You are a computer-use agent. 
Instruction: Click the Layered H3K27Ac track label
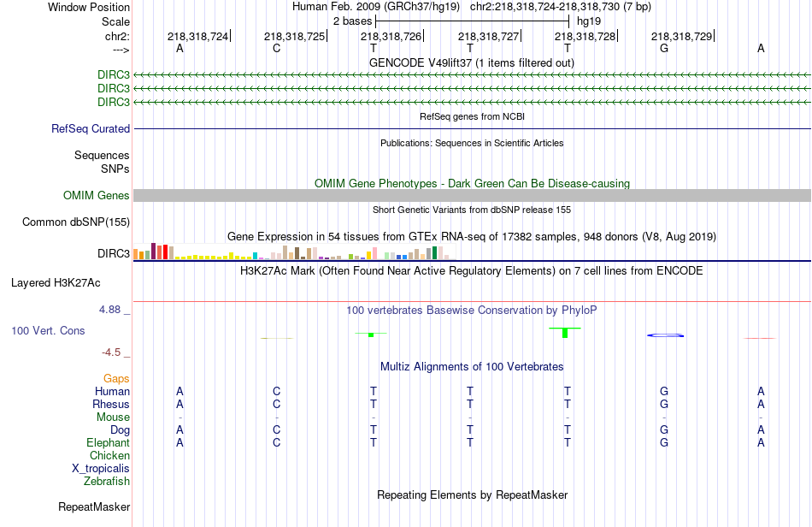coord(56,283)
